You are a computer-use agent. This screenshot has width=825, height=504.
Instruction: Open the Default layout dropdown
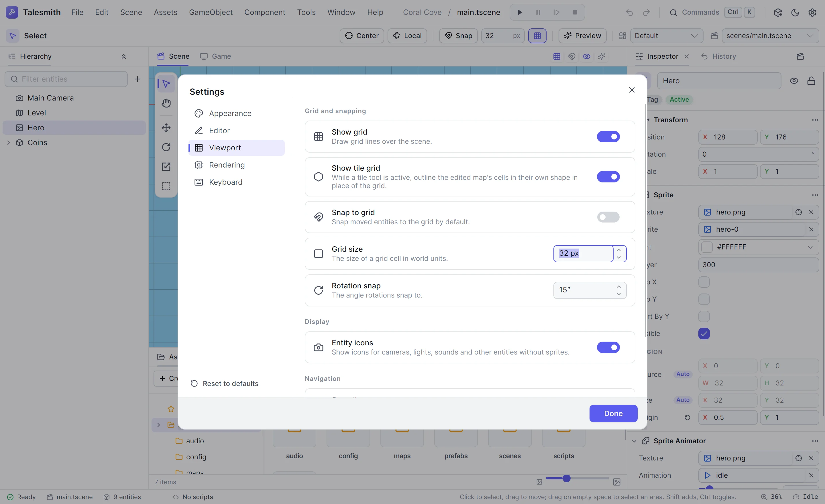pos(666,36)
